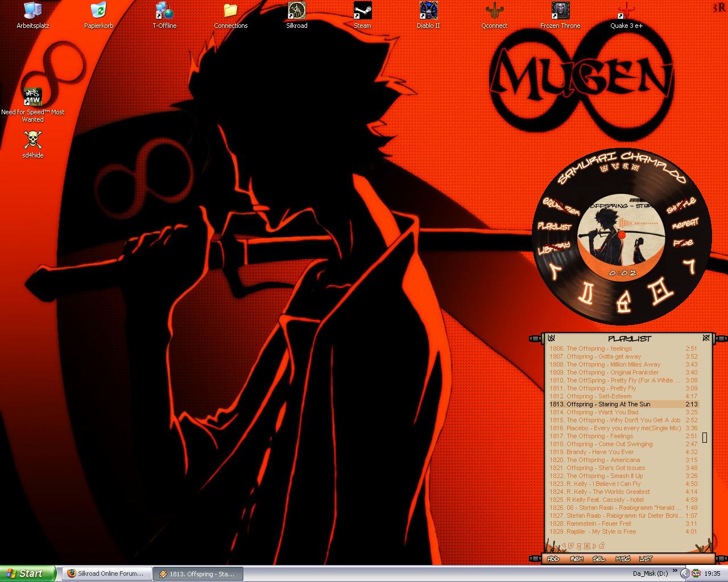Launch the Diablo II desktop icon

pyautogui.click(x=428, y=11)
